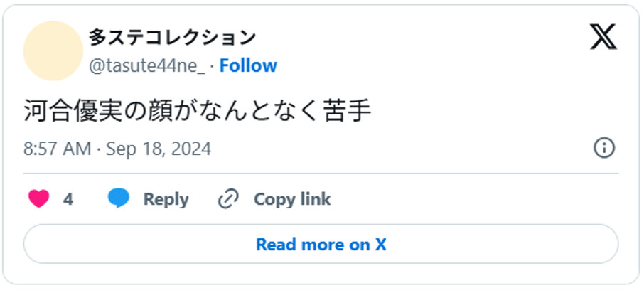Image resolution: width=644 pixels, height=293 pixels.
Task: Visit the @tasute44ne_ handle link
Action: click(146, 66)
